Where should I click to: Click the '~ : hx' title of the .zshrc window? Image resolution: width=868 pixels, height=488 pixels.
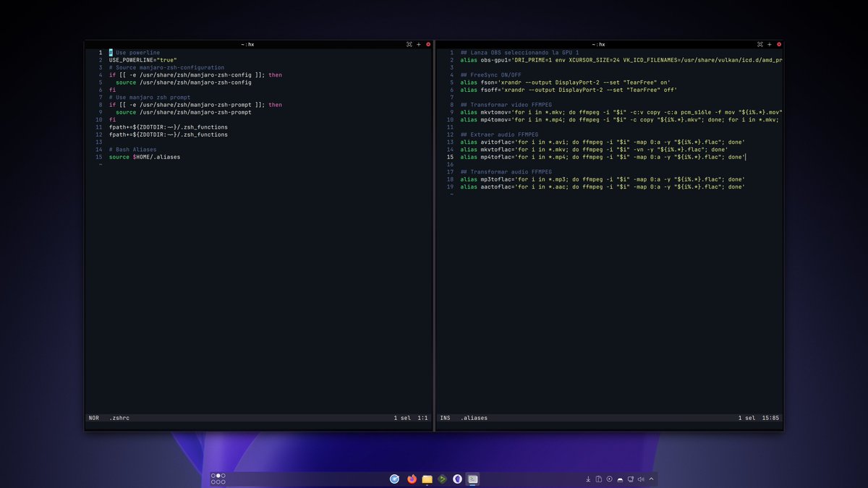[x=247, y=44]
